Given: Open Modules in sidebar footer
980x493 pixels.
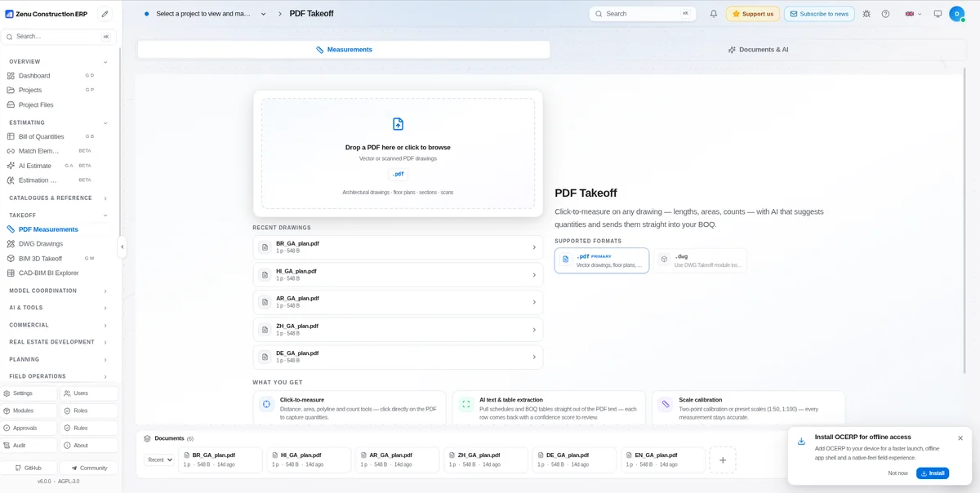Looking at the screenshot, I should click(29, 411).
